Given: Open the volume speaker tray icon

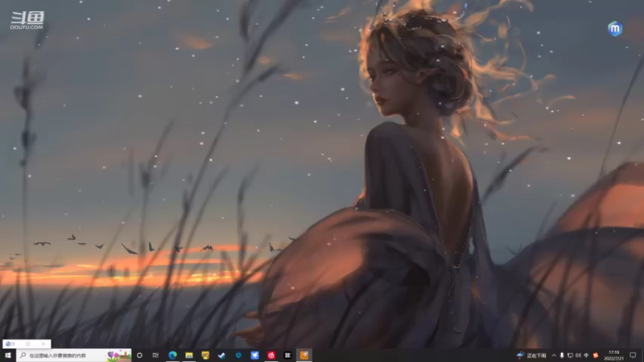Looking at the screenshot, I should point(578,356).
